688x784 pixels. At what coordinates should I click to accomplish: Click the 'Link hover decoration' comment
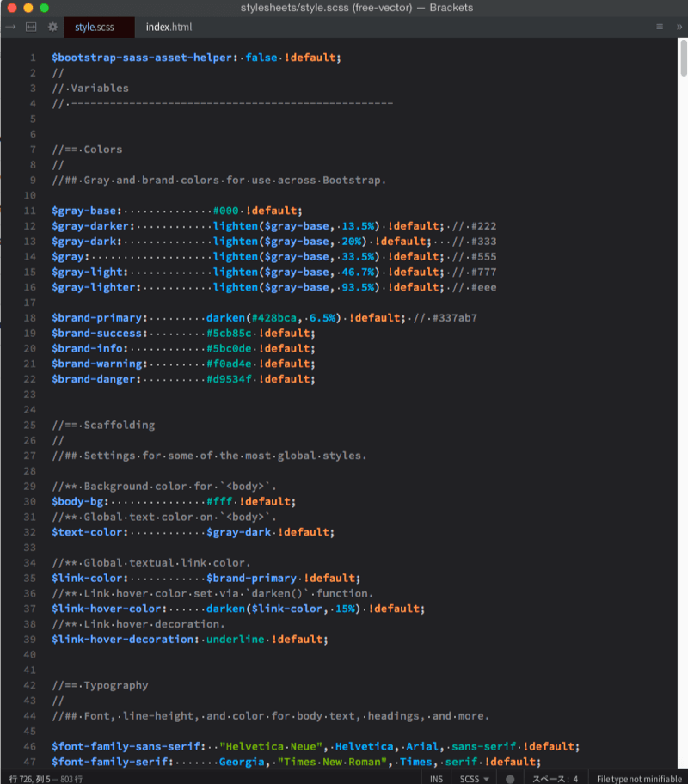coord(138,623)
